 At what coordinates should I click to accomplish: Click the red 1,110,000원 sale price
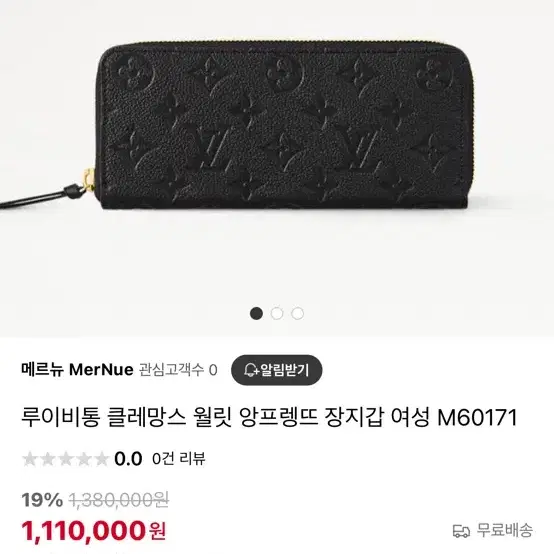point(94,531)
